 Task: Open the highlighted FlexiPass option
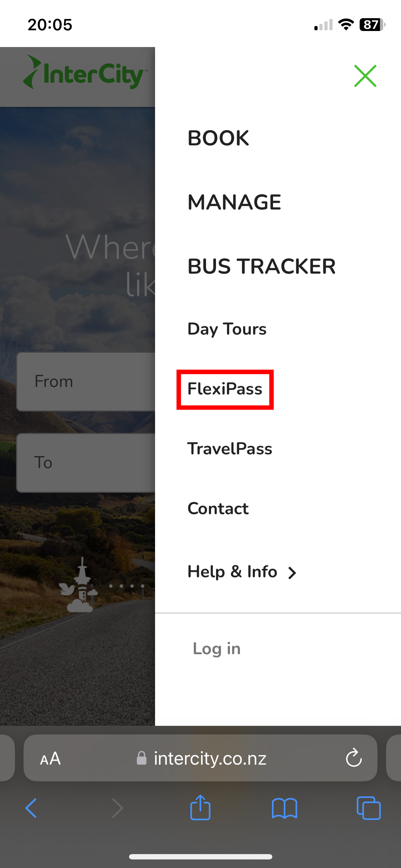[x=225, y=389]
